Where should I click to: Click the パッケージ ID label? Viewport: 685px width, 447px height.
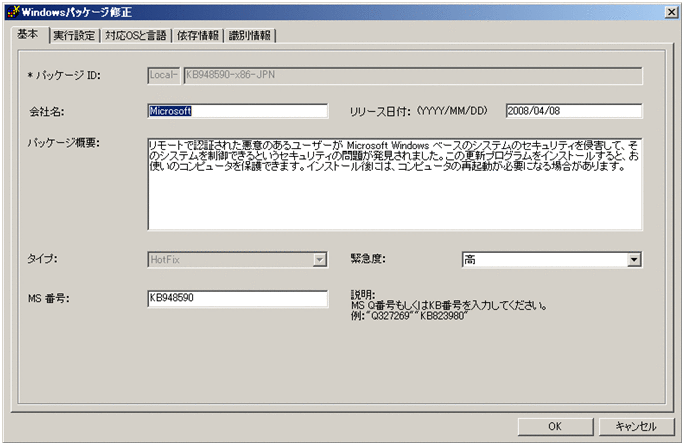[64, 75]
